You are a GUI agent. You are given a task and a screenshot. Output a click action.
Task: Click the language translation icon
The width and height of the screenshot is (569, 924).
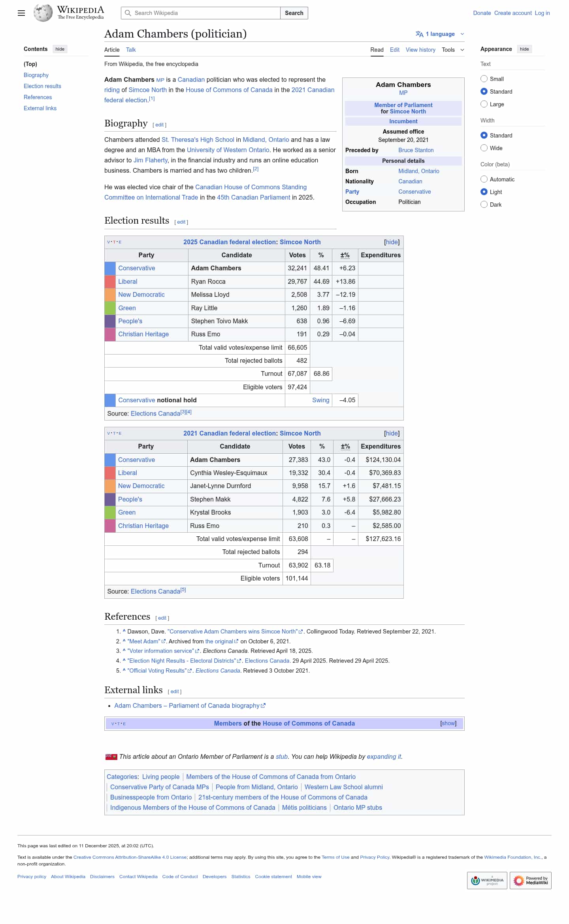point(419,34)
